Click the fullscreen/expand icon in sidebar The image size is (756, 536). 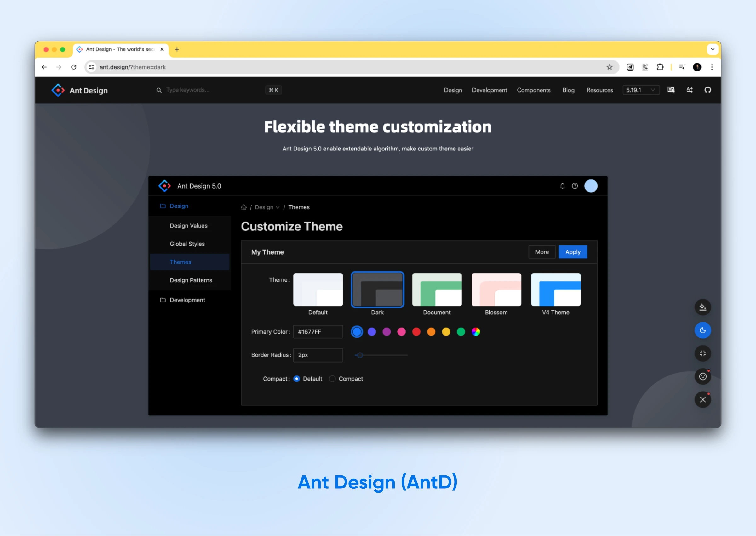click(703, 353)
